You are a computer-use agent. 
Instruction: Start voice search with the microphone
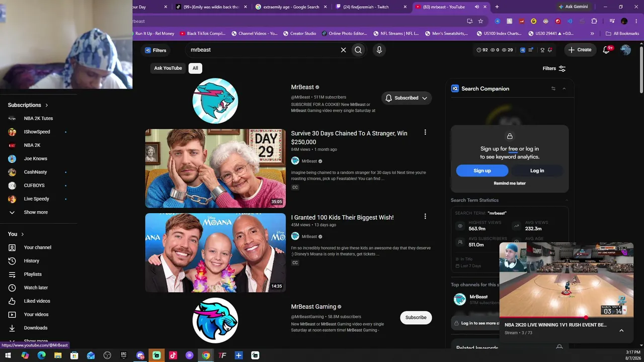tap(379, 50)
